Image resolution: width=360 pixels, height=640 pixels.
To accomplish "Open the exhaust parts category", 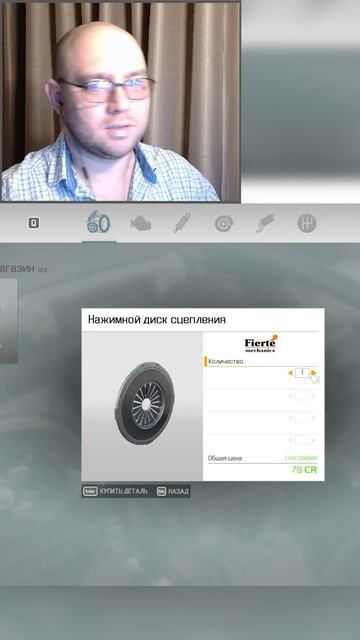I will tap(265, 223).
